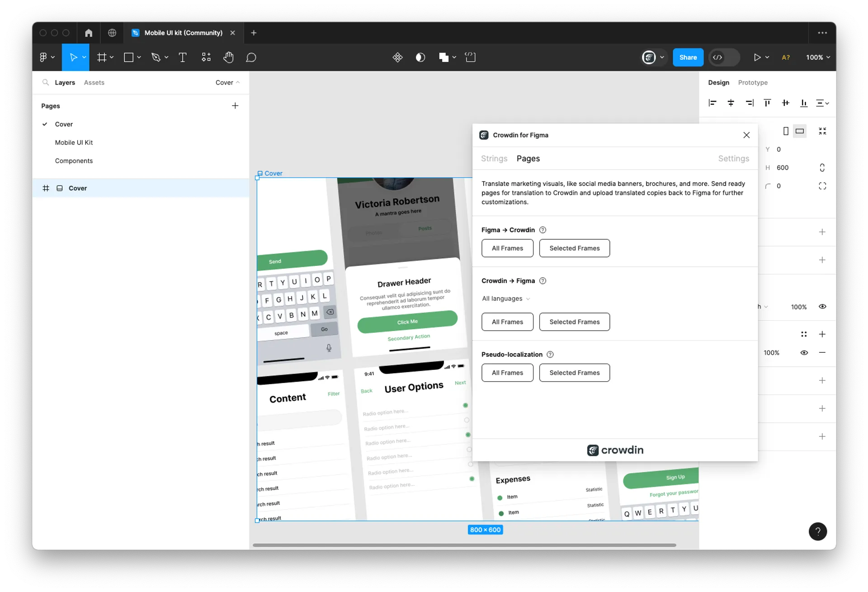Go to the Home tab icon
868x592 pixels.
tap(89, 33)
